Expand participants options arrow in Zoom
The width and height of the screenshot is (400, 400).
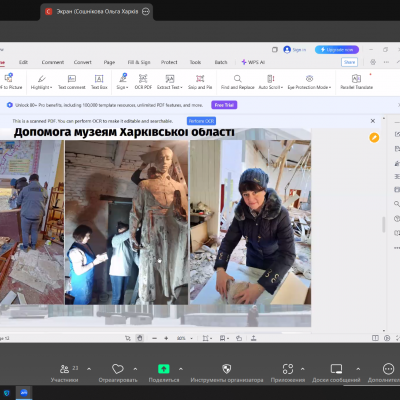pyautogui.click(x=89, y=369)
